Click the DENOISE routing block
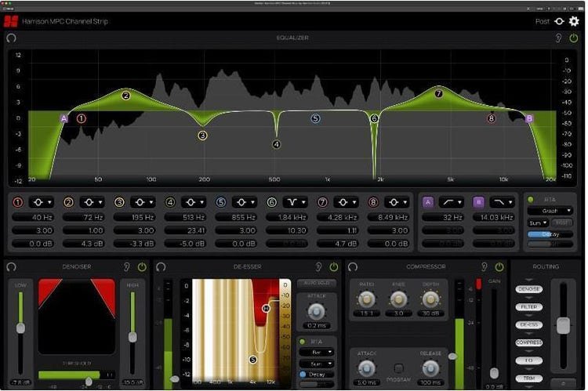Screen dimensions: 588x391 point(528,289)
